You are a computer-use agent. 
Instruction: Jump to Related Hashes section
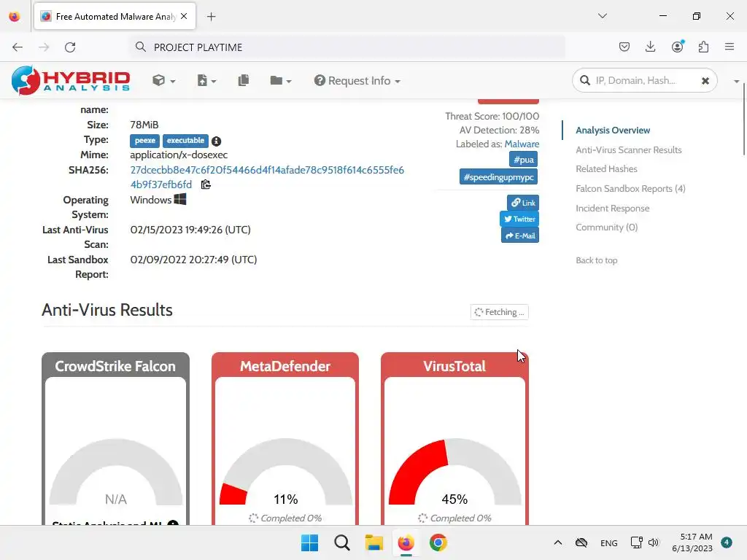tap(606, 168)
